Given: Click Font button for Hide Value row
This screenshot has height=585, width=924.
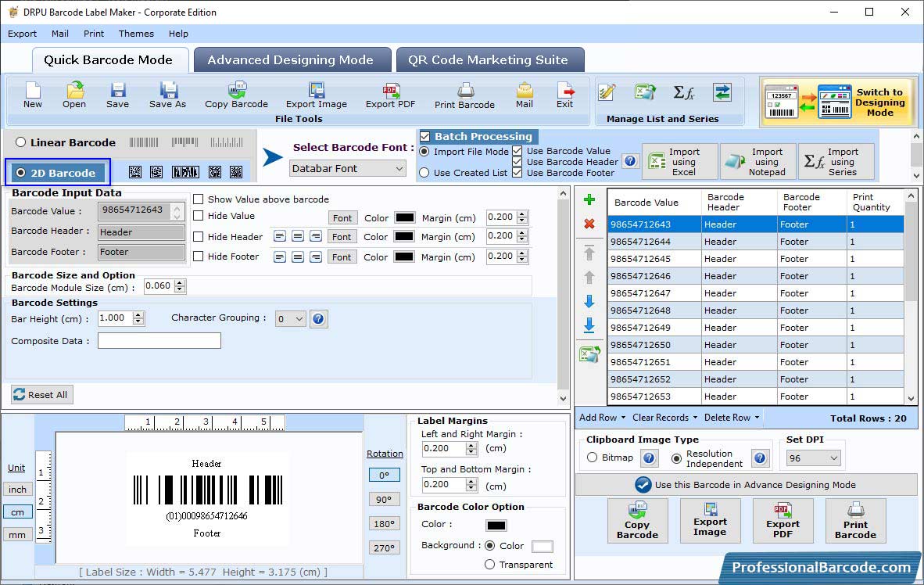Looking at the screenshot, I should click(x=342, y=218).
